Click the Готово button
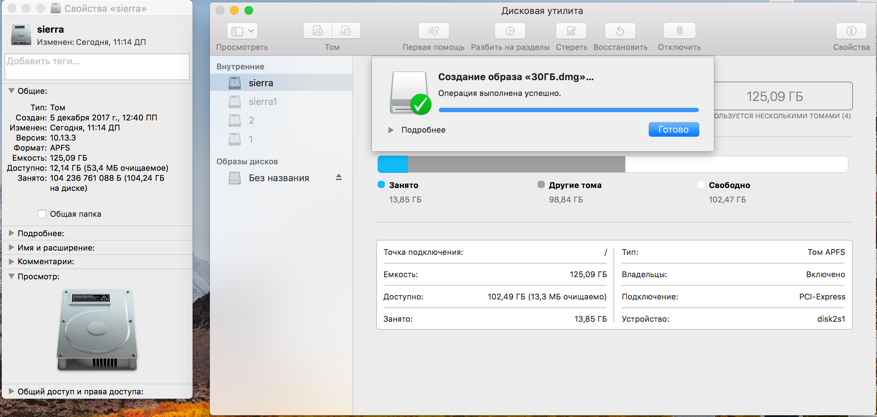 (674, 129)
